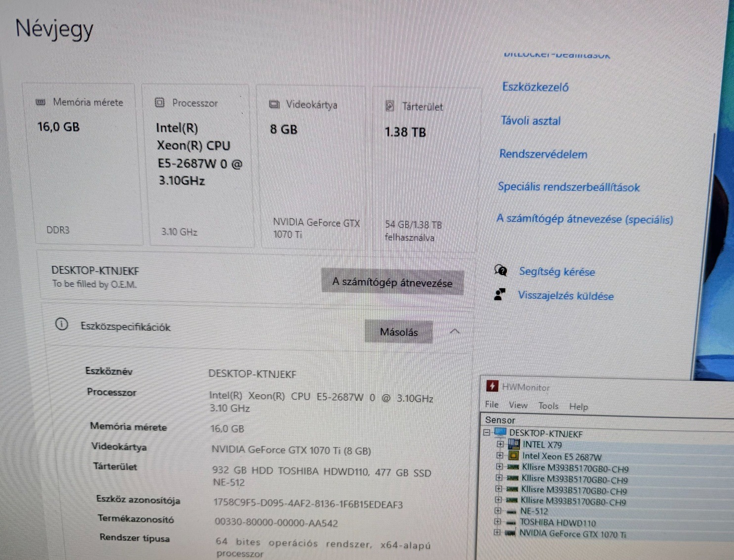Click the device ID 1758C9F5-D095-4AF2-8136-1F6B15EDEAF3
This screenshot has height=560, width=734.
pos(308,504)
